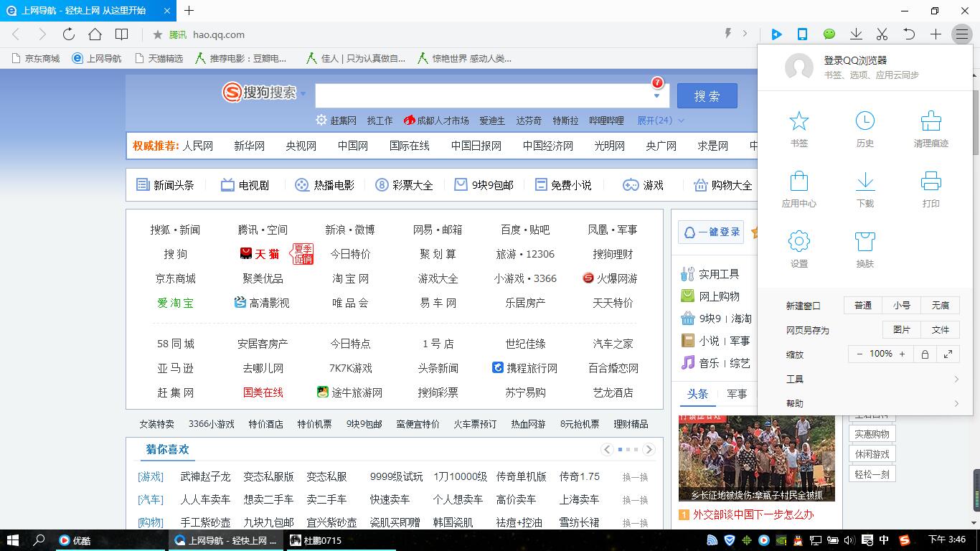The width and height of the screenshot is (980, 551).
Task: Decrease zoom with minus button
Action: click(859, 354)
